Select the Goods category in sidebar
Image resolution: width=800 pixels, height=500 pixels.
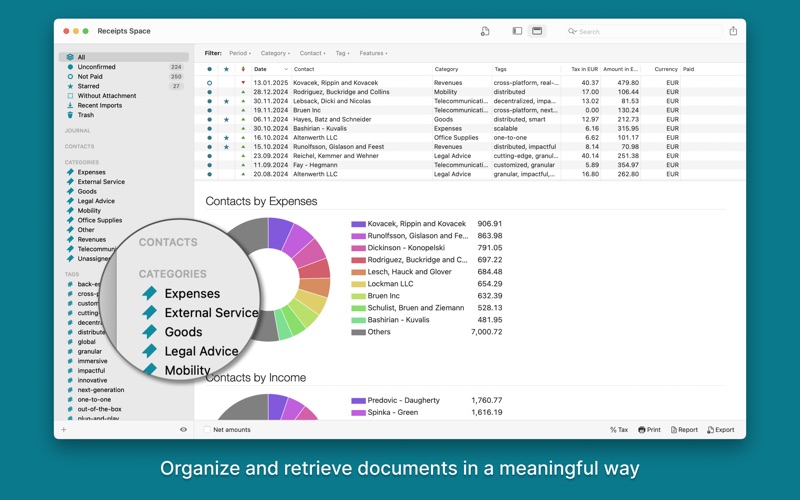tap(87, 191)
